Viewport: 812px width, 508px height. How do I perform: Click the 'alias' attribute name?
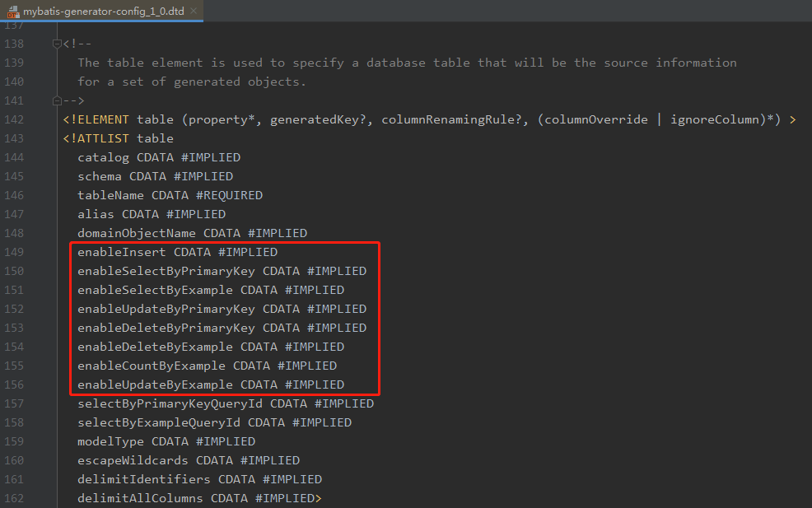(96, 214)
